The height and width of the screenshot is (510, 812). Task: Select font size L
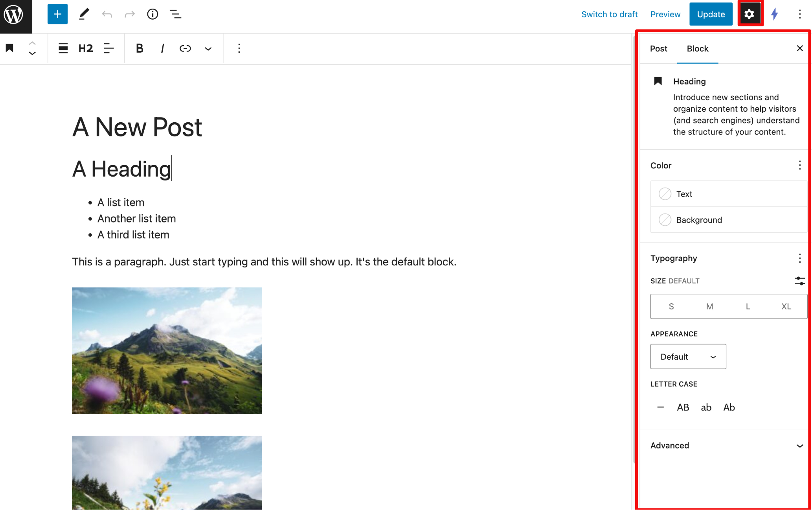click(748, 306)
